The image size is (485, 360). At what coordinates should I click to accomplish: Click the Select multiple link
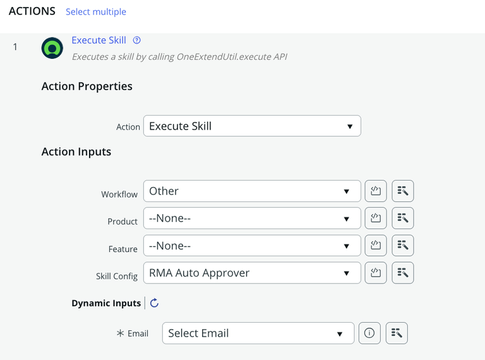pyautogui.click(x=96, y=12)
